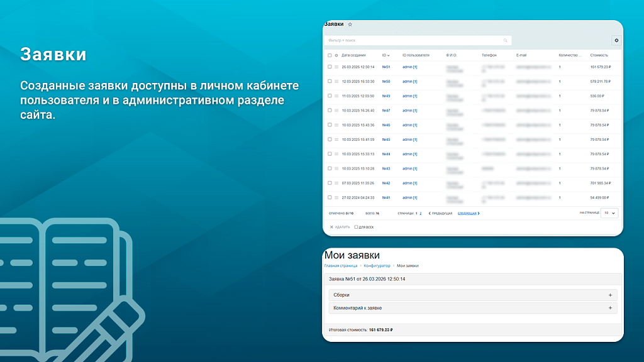Click the column settings gear in table header
The height and width of the screenshot is (362, 644).
click(336, 55)
